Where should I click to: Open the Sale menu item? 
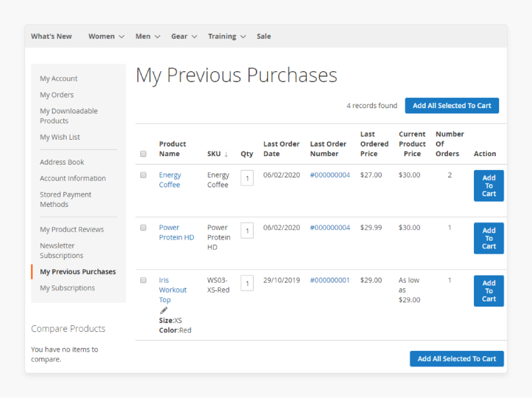[x=264, y=36]
